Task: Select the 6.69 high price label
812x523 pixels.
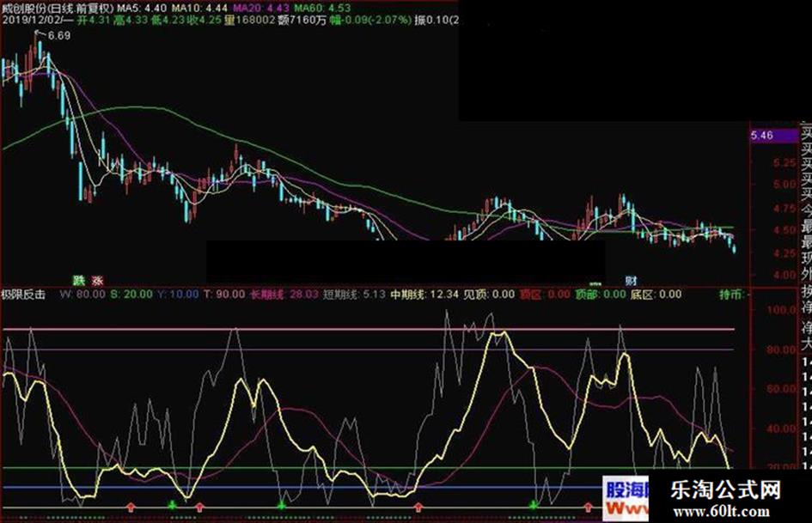Action: point(59,36)
